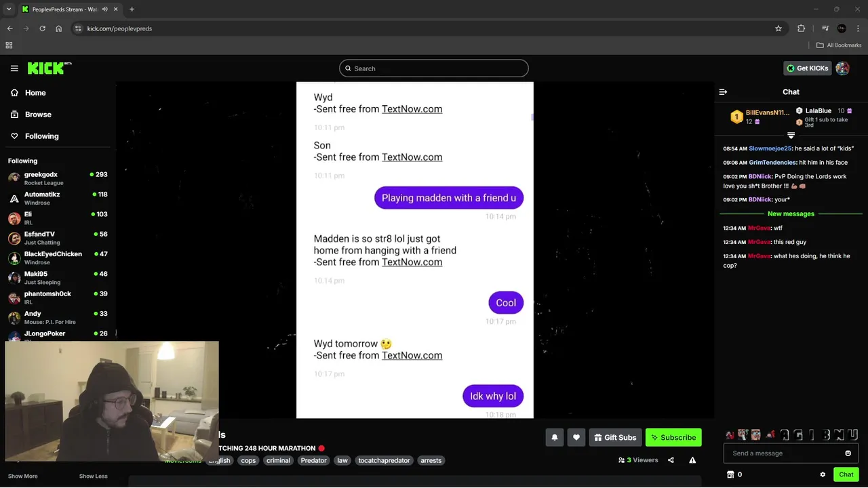Open Automatikz channel

pyautogui.click(x=58, y=199)
